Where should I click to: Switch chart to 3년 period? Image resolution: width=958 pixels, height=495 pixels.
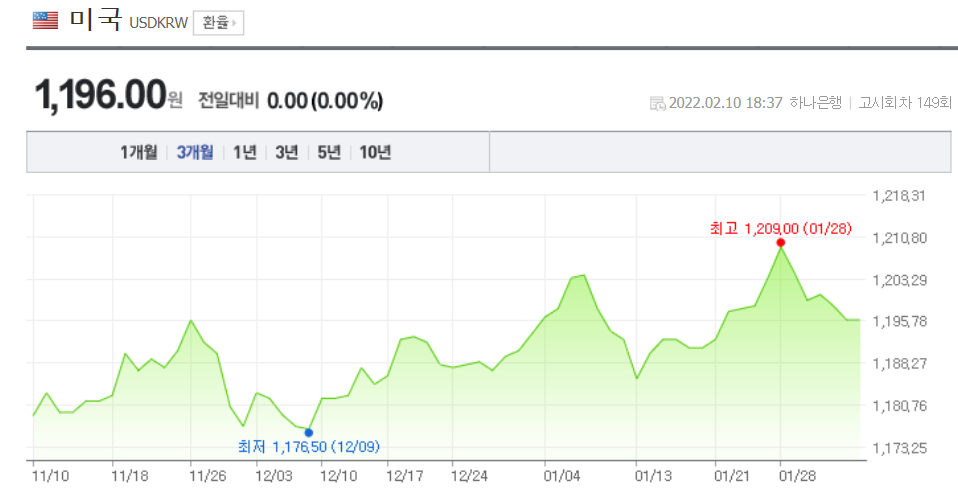click(287, 152)
